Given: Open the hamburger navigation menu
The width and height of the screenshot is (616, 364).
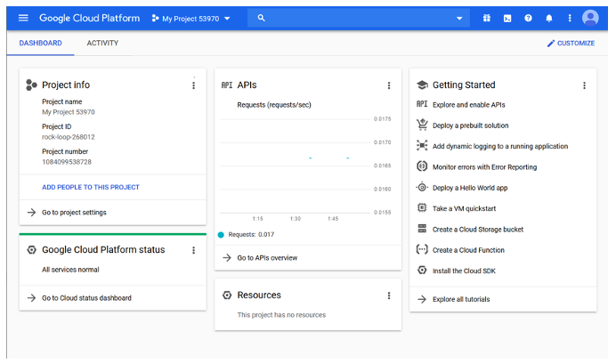Looking at the screenshot, I should 23,18.
